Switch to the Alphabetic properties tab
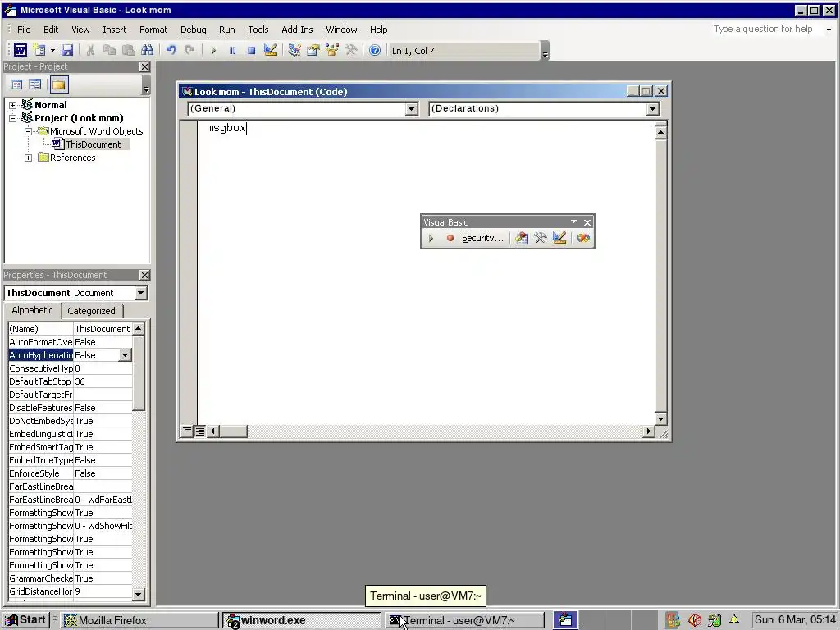This screenshot has width=840, height=630. pyautogui.click(x=32, y=310)
